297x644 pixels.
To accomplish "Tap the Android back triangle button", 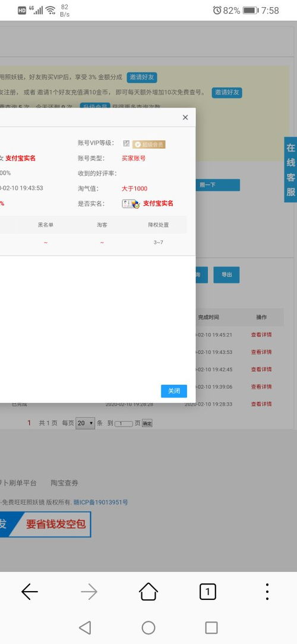I will [x=85, y=627].
